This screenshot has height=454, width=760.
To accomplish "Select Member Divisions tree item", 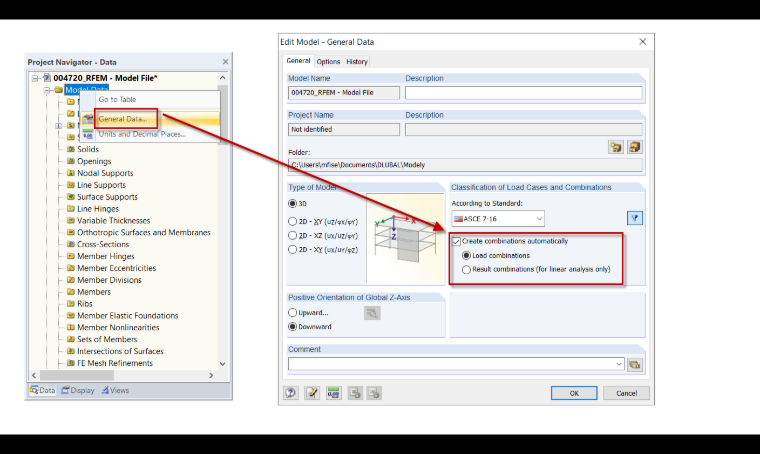I will [x=109, y=280].
